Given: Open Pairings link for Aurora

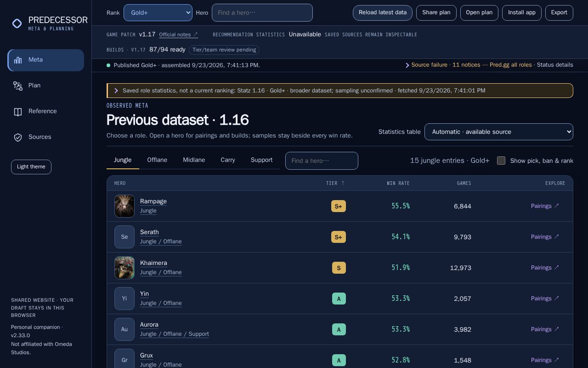Looking at the screenshot, I should click(x=545, y=329).
